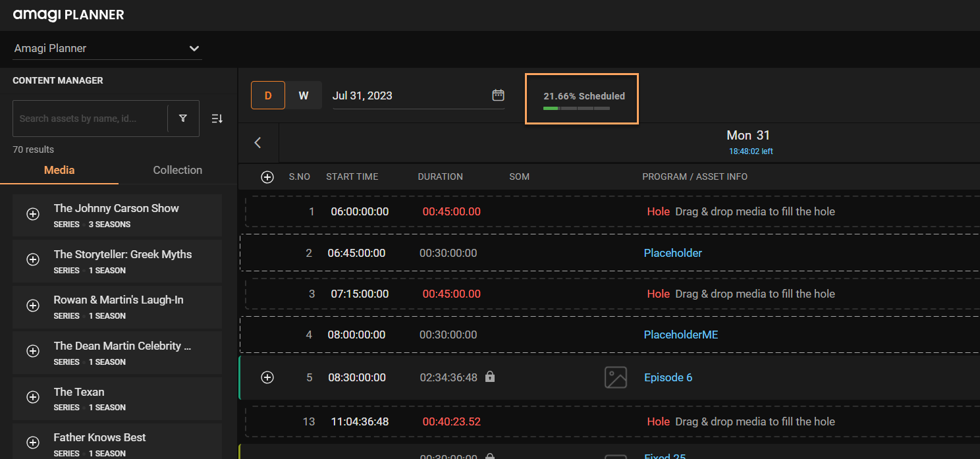The image size is (980, 459).
Task: Click the lock icon next to 02:34:36:48
Action: pos(489,377)
